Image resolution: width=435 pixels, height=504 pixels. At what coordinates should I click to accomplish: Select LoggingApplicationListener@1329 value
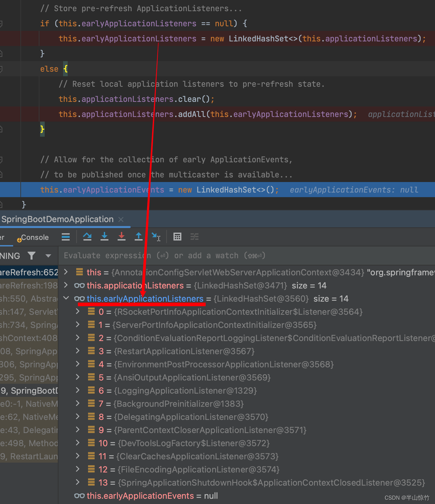coord(185,391)
